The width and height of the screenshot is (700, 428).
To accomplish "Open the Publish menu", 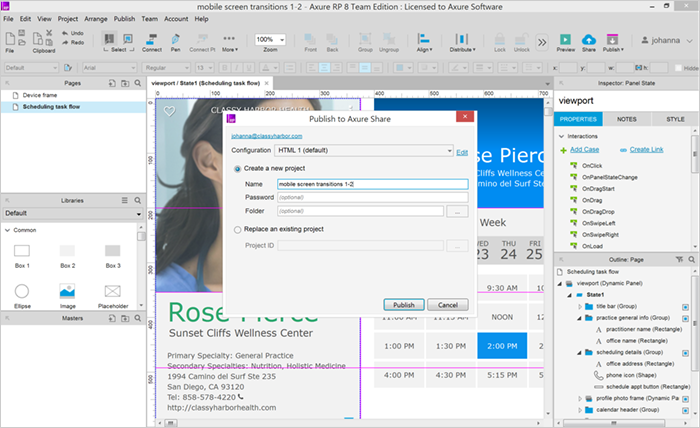I will [124, 19].
